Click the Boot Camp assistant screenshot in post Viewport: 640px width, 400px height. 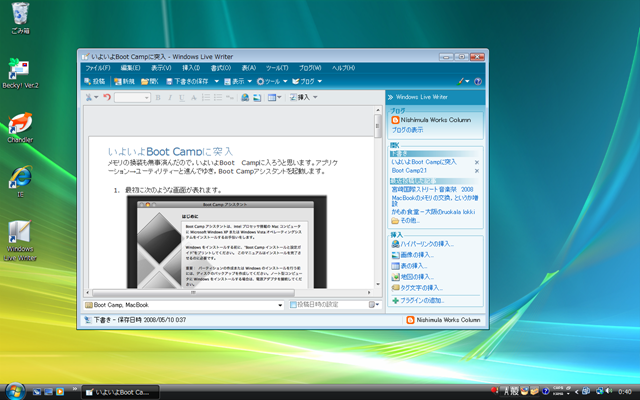(227, 242)
